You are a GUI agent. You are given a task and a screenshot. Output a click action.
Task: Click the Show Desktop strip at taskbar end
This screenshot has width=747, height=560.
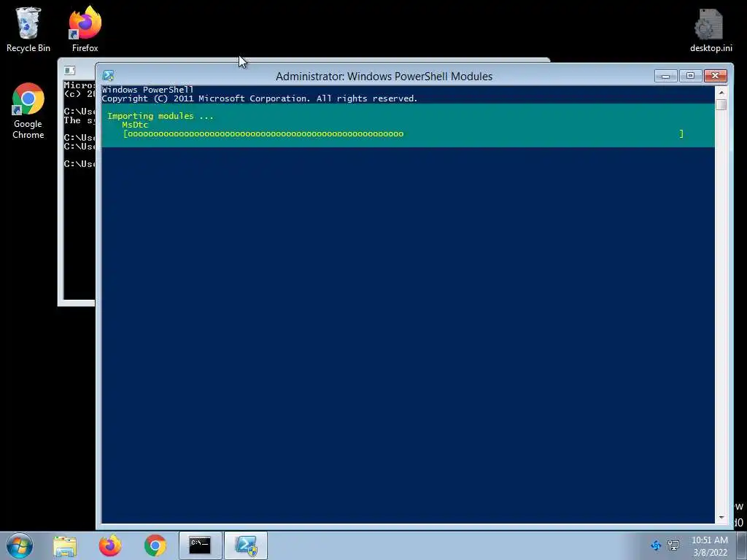(742, 545)
